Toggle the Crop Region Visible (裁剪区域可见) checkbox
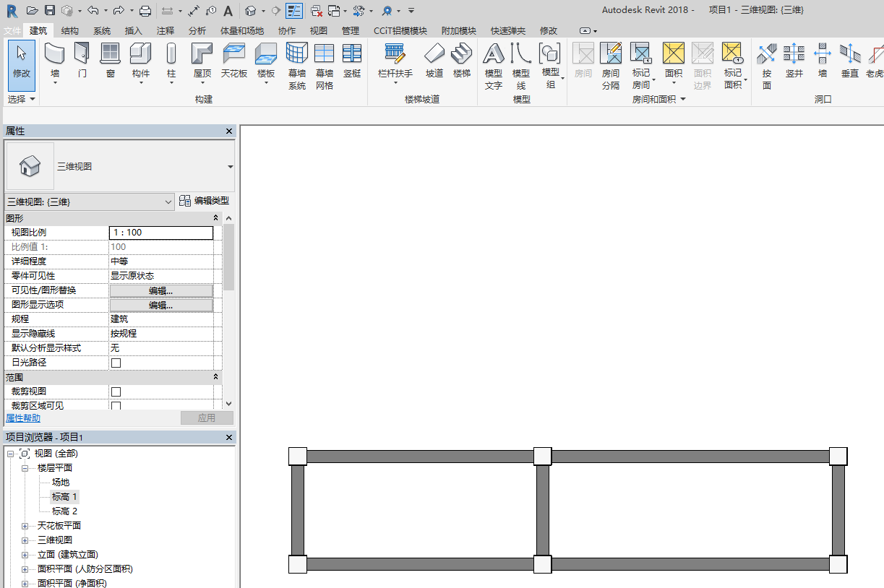Image resolution: width=884 pixels, height=588 pixels. 116,406
